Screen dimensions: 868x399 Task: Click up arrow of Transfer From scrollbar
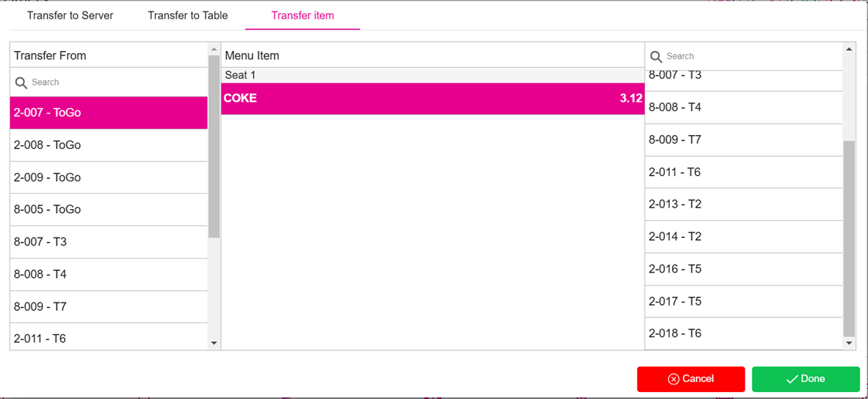[214, 49]
